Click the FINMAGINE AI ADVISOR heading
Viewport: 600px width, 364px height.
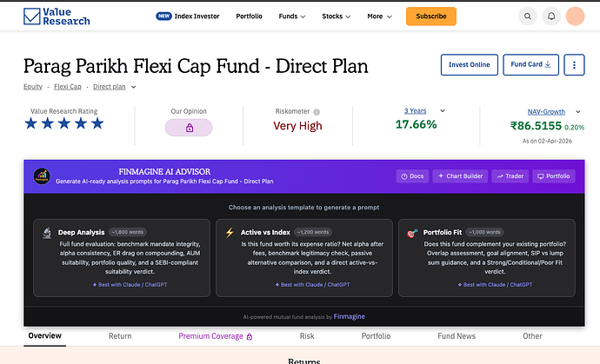coord(164,172)
